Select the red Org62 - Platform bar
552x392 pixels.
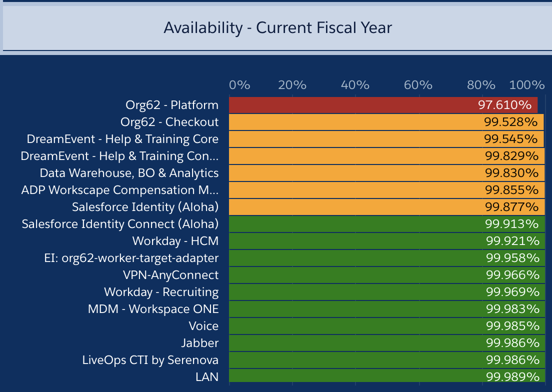383,105
